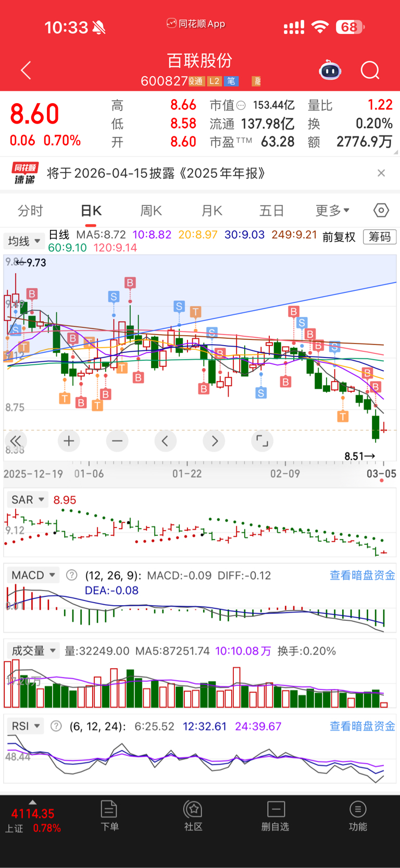Tap 上证 index 4114.35 ticker
Screen dimensions: 400x868
coord(33,821)
